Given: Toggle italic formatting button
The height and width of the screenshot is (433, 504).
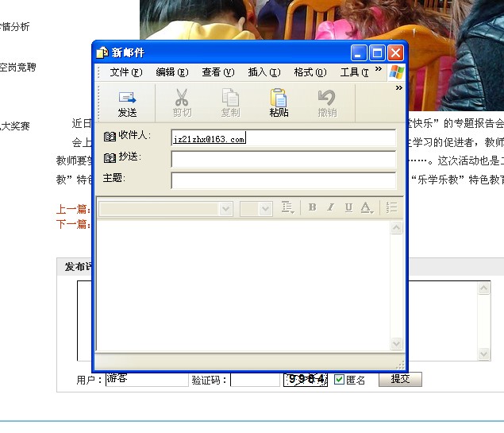Looking at the screenshot, I should [330, 207].
